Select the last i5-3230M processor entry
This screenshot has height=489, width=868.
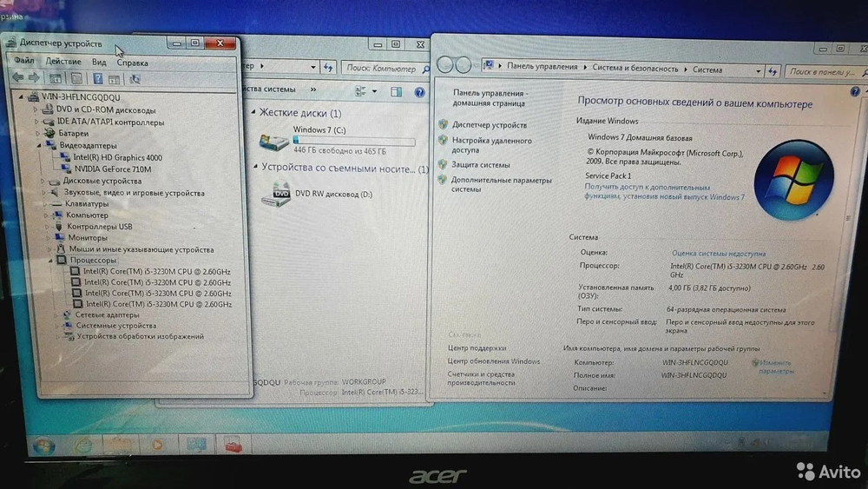(159, 303)
